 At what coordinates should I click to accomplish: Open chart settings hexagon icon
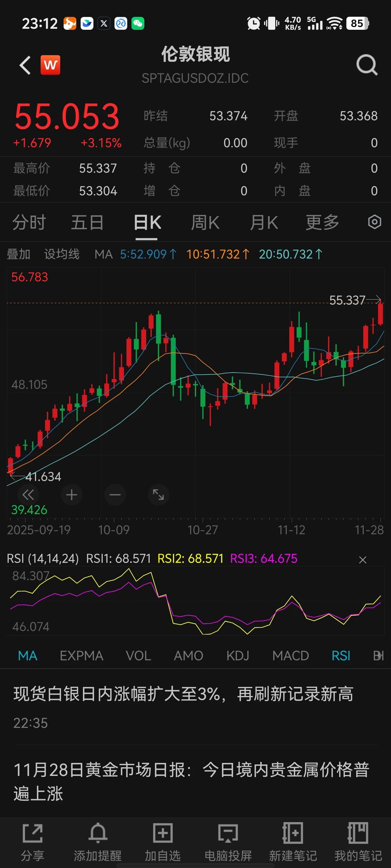(x=375, y=222)
